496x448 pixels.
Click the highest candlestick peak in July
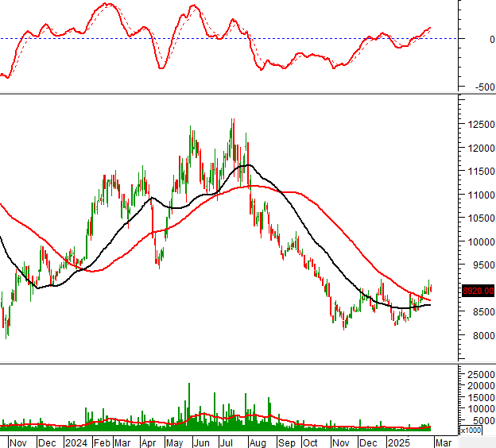click(232, 121)
